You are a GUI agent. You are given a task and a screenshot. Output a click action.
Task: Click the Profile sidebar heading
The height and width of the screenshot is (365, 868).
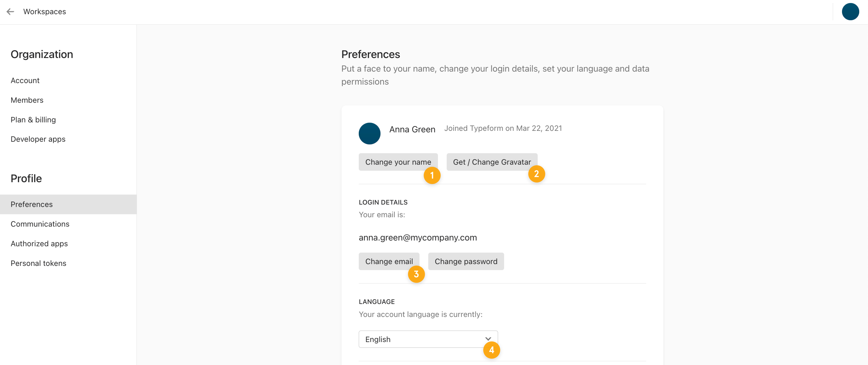26,178
